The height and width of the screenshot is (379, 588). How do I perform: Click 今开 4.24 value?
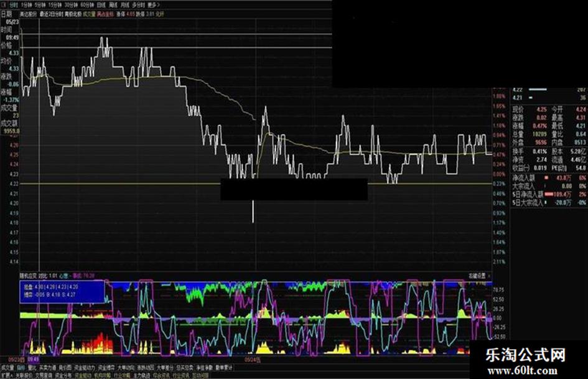coord(581,110)
